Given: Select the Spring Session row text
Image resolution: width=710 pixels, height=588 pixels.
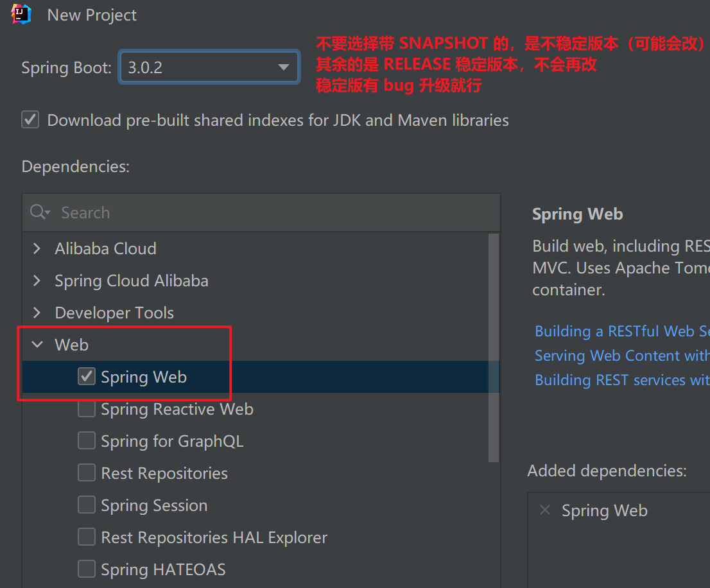Looking at the screenshot, I should tap(154, 506).
